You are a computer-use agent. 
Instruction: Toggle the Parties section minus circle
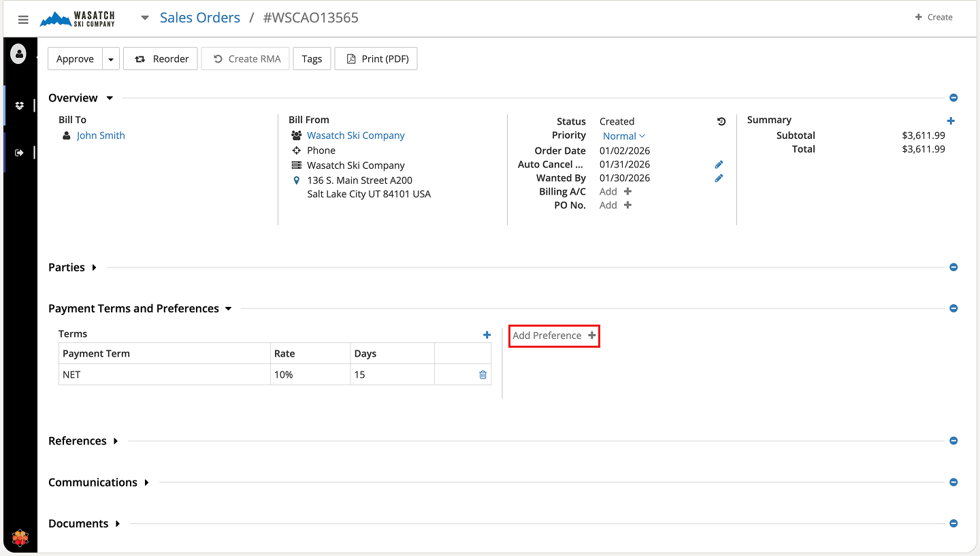coord(953,267)
